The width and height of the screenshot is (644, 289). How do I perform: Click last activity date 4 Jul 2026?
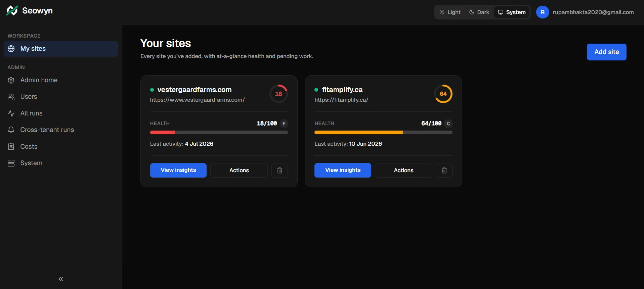pyautogui.click(x=199, y=144)
